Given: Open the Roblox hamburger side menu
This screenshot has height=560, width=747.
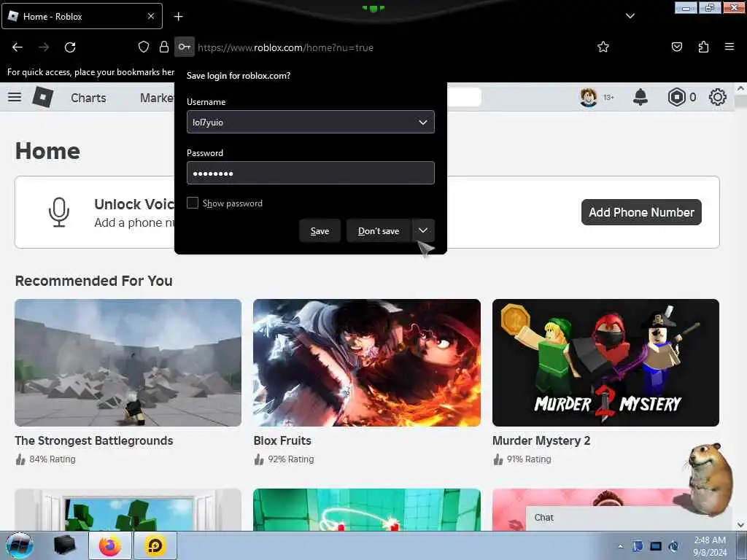Looking at the screenshot, I should click(15, 97).
